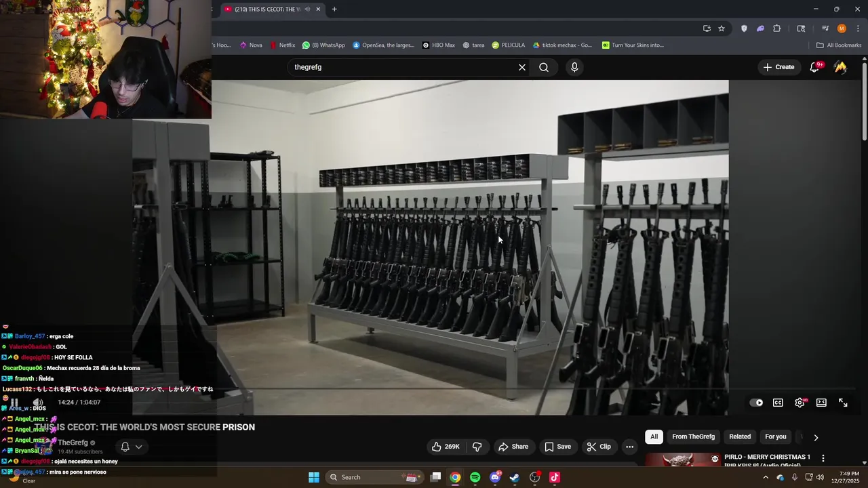This screenshot has width=868, height=488.
Task: Select the THIS IS CECOT browser tab
Action: (x=268, y=9)
